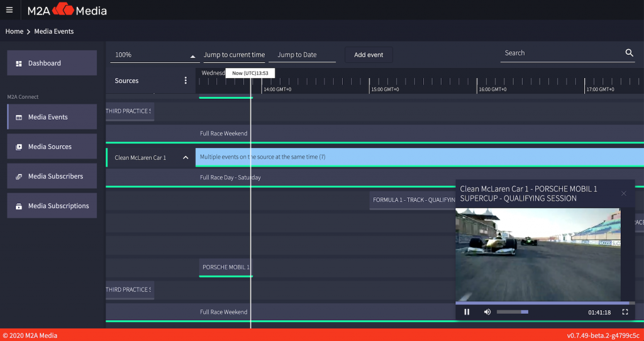The height and width of the screenshot is (341, 644).
Task: Collapse the Clean McLaren Car 1 source
Action: pyautogui.click(x=186, y=158)
